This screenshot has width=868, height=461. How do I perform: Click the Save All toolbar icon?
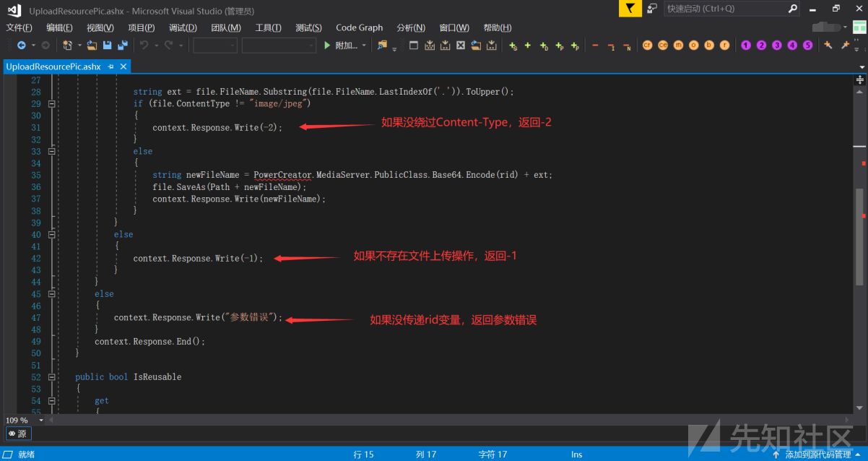click(122, 45)
